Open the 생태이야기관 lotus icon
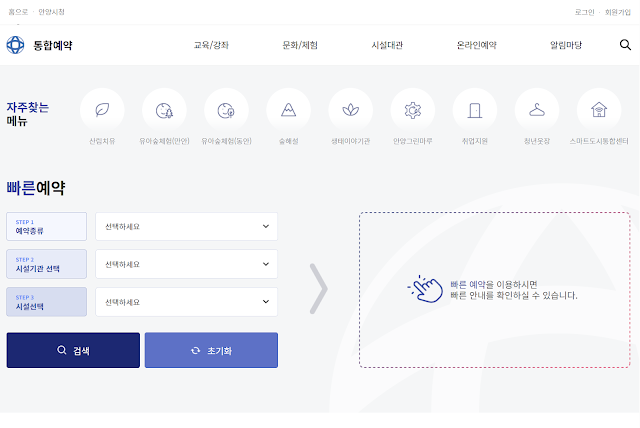This screenshot has height=428, width=640. click(x=351, y=110)
